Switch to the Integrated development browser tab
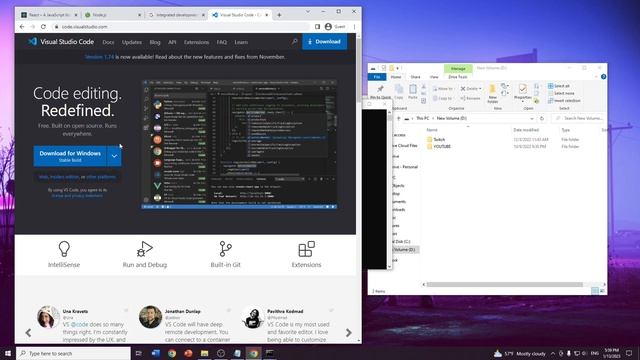 (x=176, y=15)
